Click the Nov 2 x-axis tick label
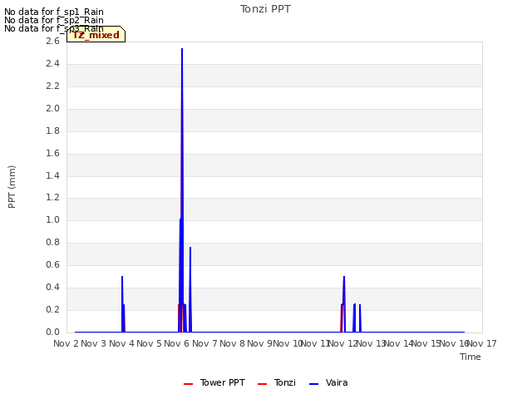The height and width of the screenshot is (399, 532). coord(66,343)
